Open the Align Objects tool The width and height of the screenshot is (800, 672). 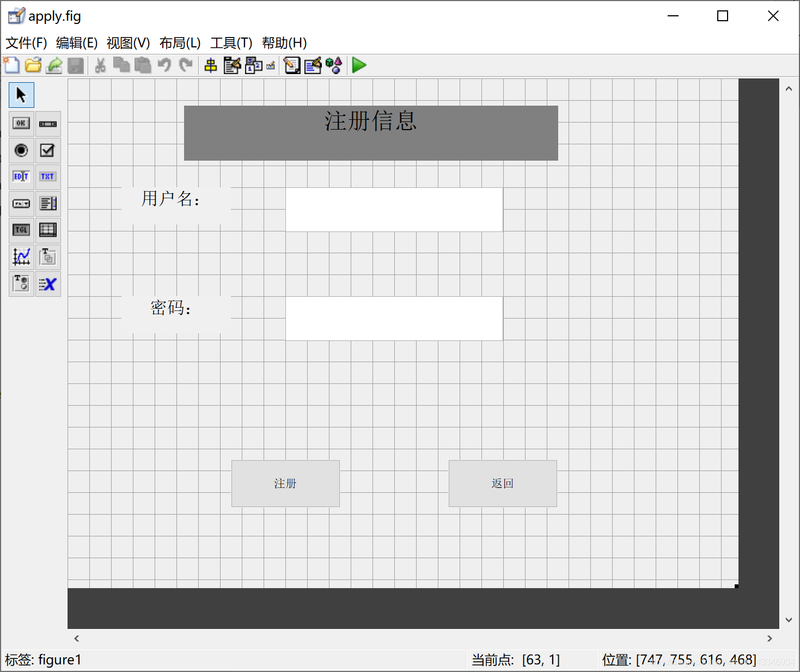pos(211,65)
